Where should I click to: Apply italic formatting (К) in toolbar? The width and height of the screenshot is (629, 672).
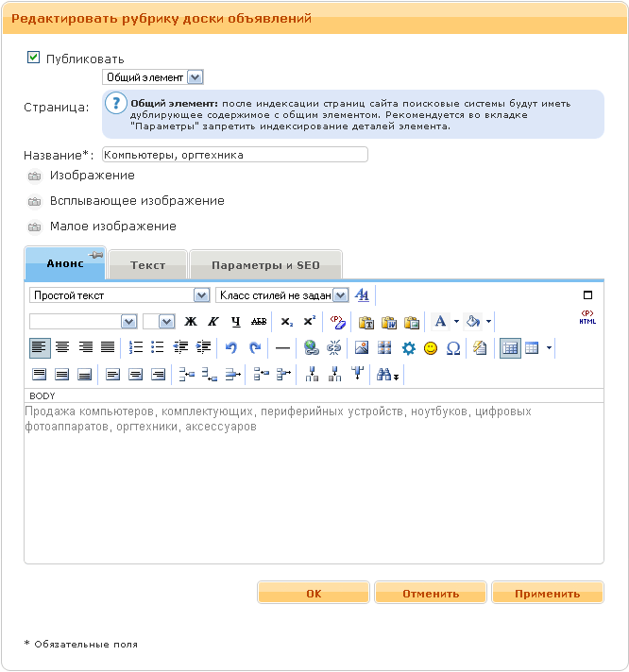(212, 322)
